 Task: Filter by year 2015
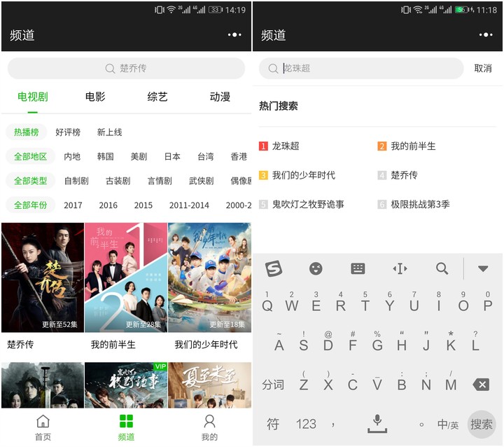tap(143, 205)
